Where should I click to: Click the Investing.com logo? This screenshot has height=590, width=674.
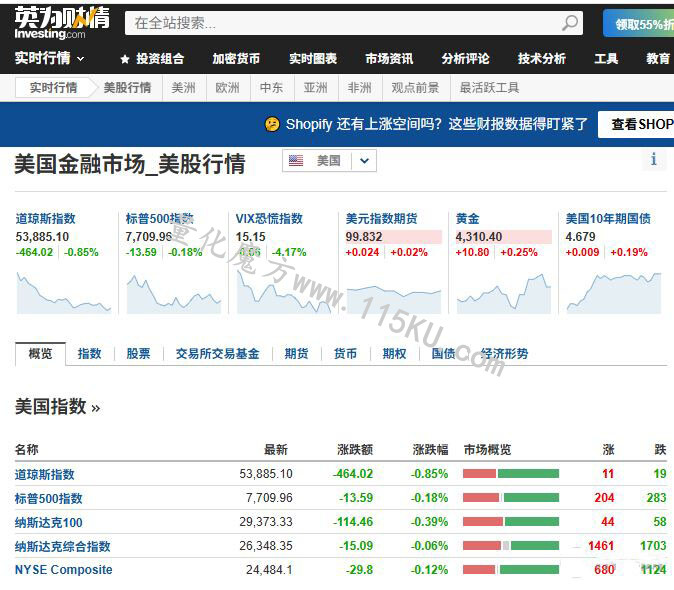tap(62, 23)
